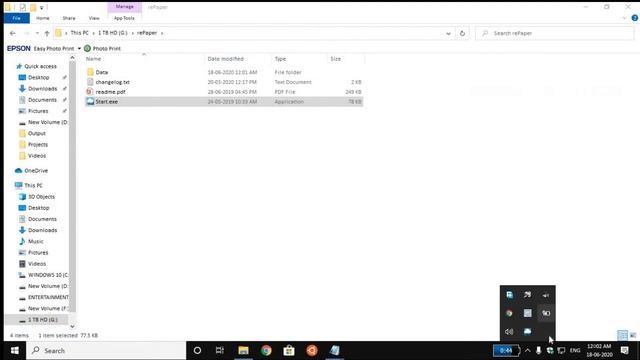Open the ENTERTAINMENT drive in sidebar

point(48,297)
